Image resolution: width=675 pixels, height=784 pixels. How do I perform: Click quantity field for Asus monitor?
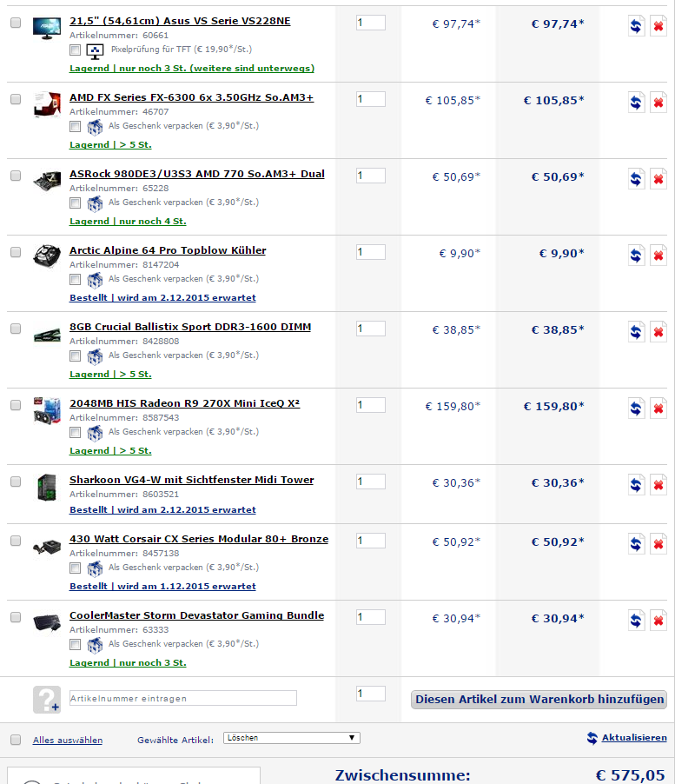click(371, 23)
